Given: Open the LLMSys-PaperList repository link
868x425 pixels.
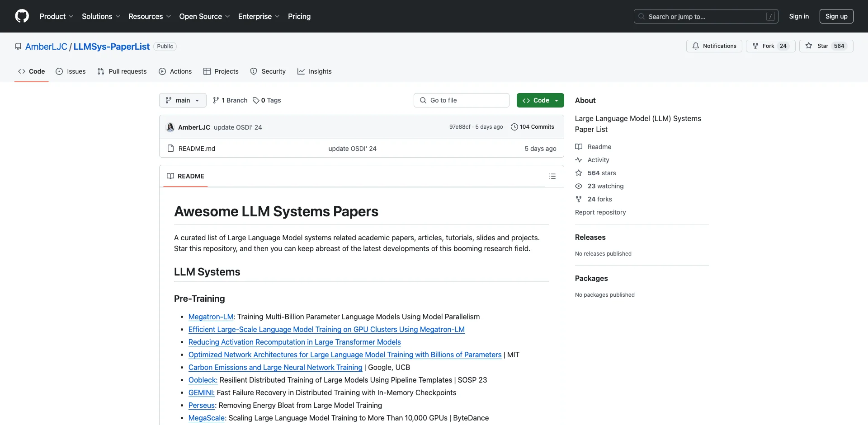Looking at the screenshot, I should 112,47.
